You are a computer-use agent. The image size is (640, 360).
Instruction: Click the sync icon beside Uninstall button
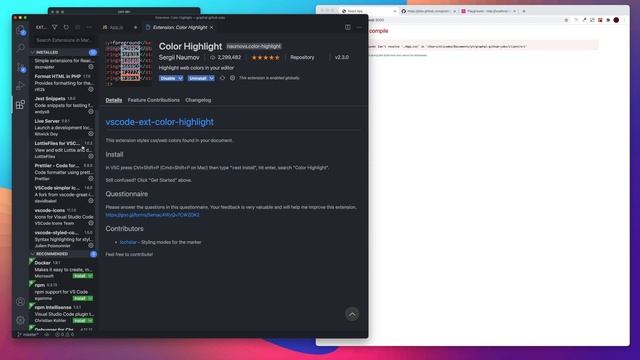click(222, 78)
